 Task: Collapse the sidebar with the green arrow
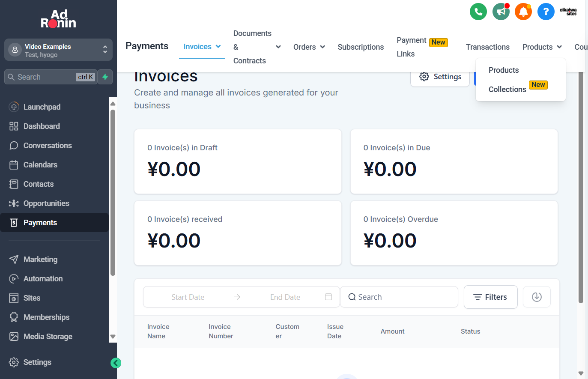116,363
